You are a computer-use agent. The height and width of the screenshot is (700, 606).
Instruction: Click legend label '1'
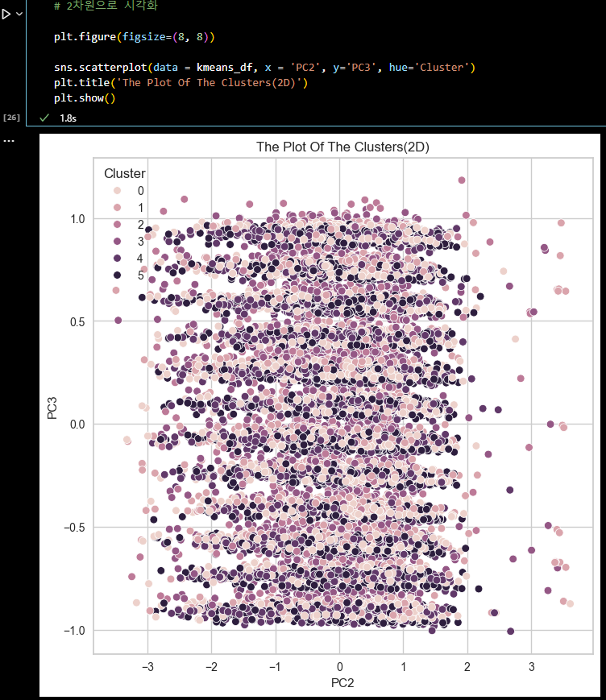141,208
